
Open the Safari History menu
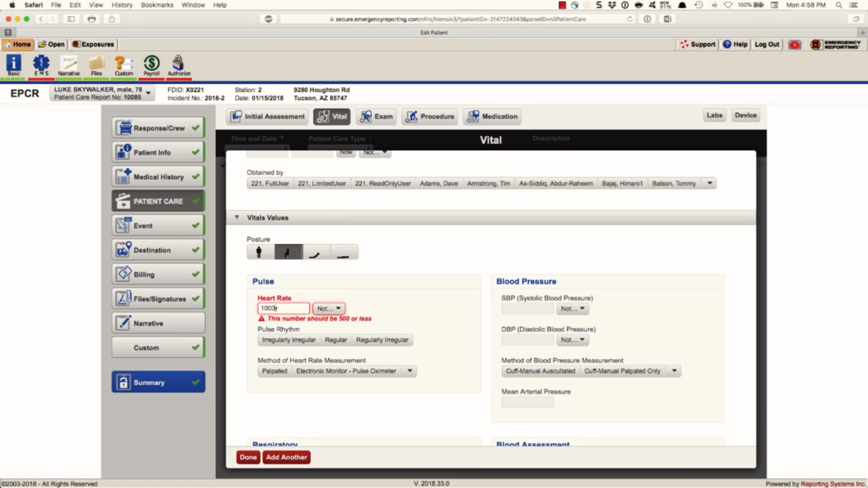(x=122, y=5)
